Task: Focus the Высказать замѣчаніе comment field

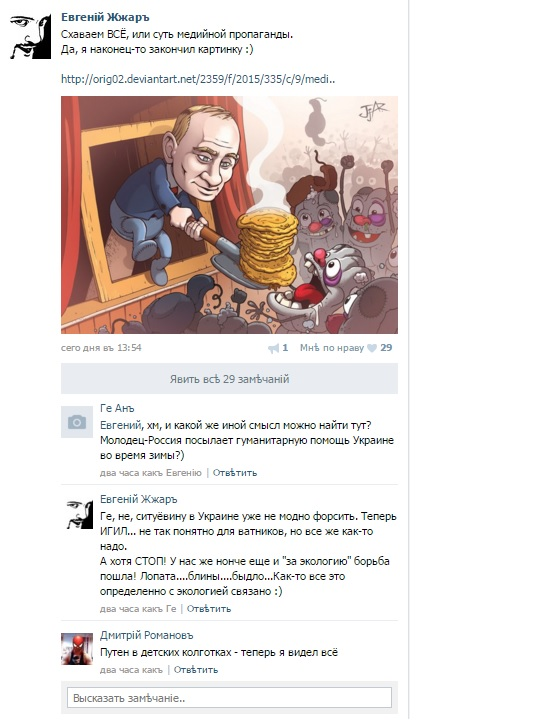Action: (x=229, y=698)
